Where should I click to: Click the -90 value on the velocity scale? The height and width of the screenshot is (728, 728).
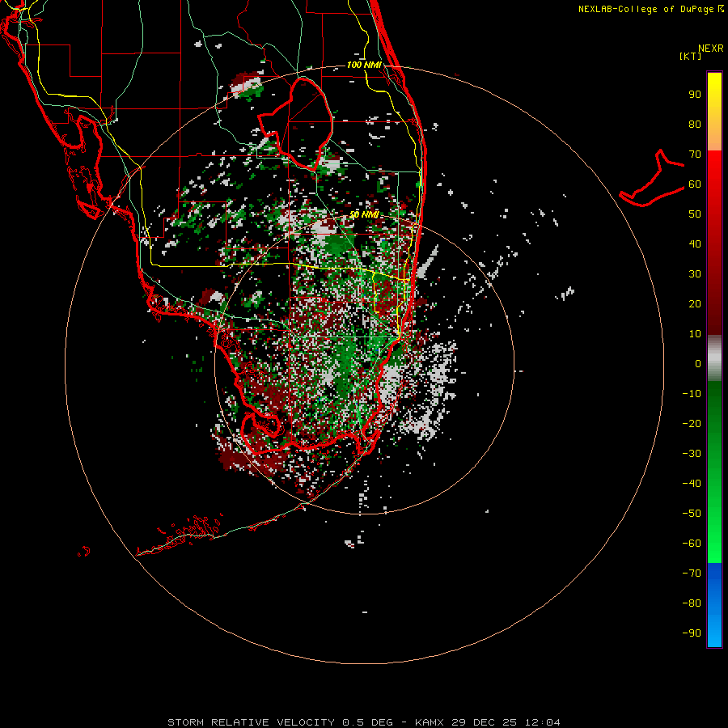[x=692, y=633]
